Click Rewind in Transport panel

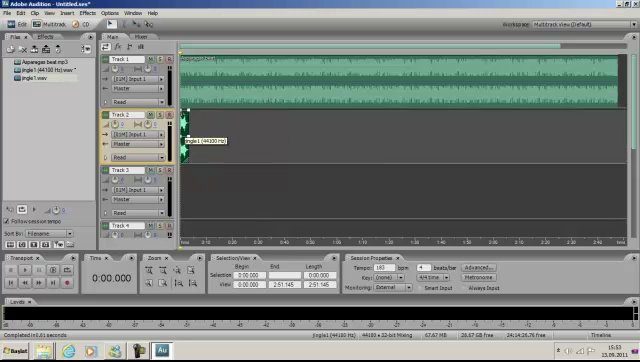[x=25, y=282]
